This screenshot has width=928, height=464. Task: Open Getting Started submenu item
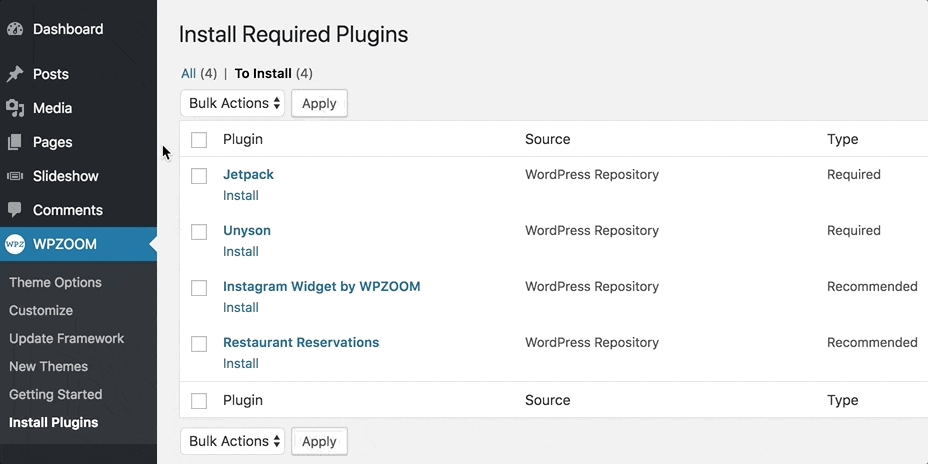[x=56, y=394]
